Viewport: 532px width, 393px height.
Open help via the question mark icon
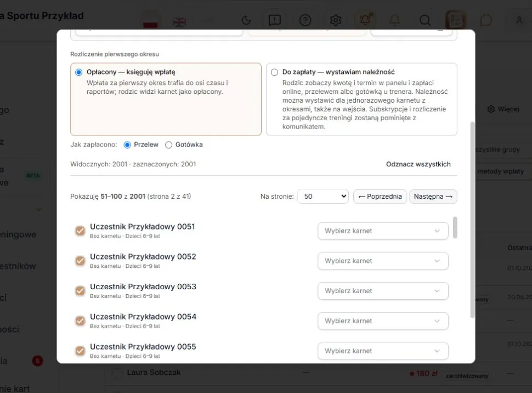[x=305, y=20]
